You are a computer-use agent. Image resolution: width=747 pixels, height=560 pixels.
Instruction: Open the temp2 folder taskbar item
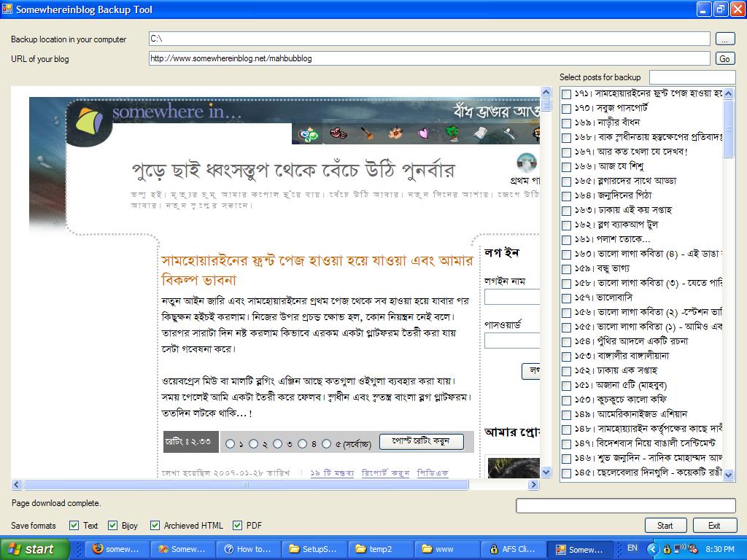click(379, 549)
